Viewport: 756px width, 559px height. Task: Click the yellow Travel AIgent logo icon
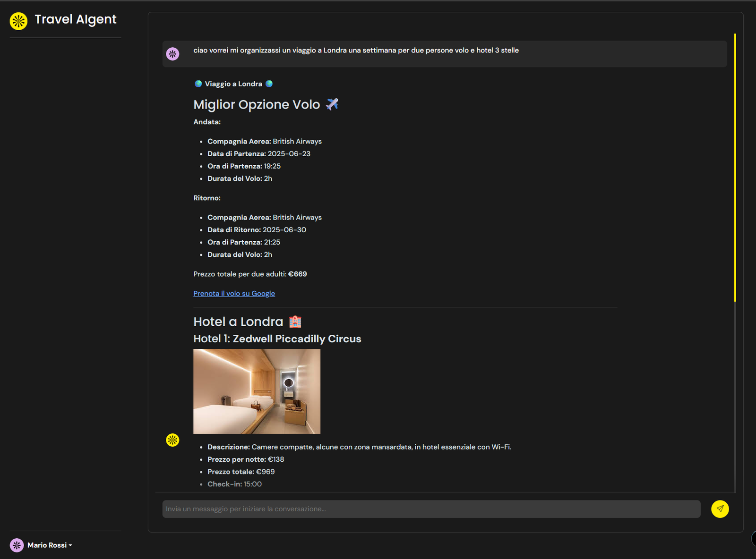tap(18, 21)
